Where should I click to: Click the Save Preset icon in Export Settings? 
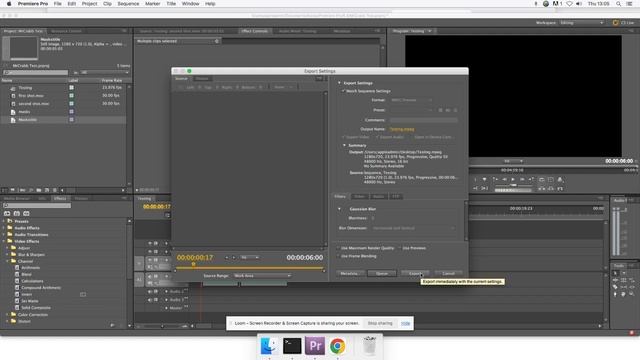[440, 110]
